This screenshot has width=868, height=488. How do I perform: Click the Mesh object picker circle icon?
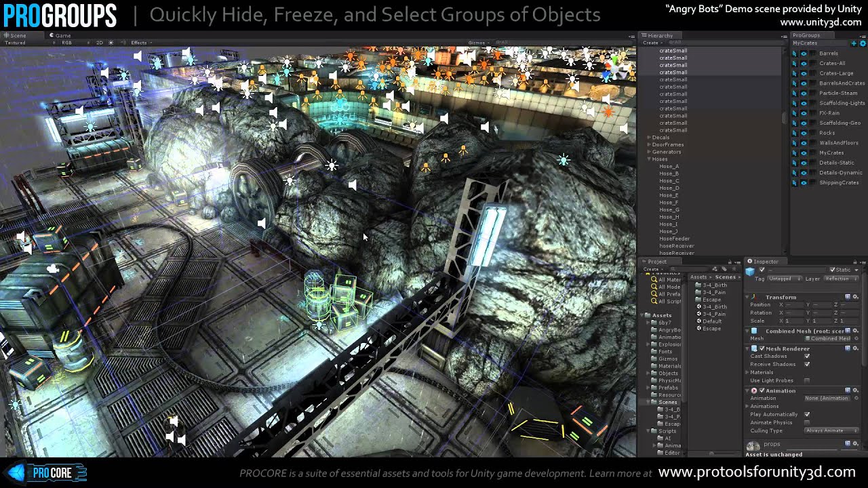(856, 338)
